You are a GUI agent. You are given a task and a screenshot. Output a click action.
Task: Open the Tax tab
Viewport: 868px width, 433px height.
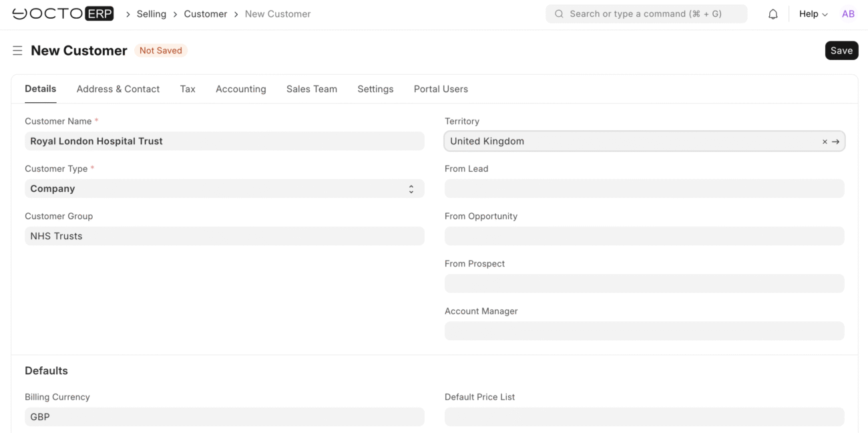coord(188,89)
